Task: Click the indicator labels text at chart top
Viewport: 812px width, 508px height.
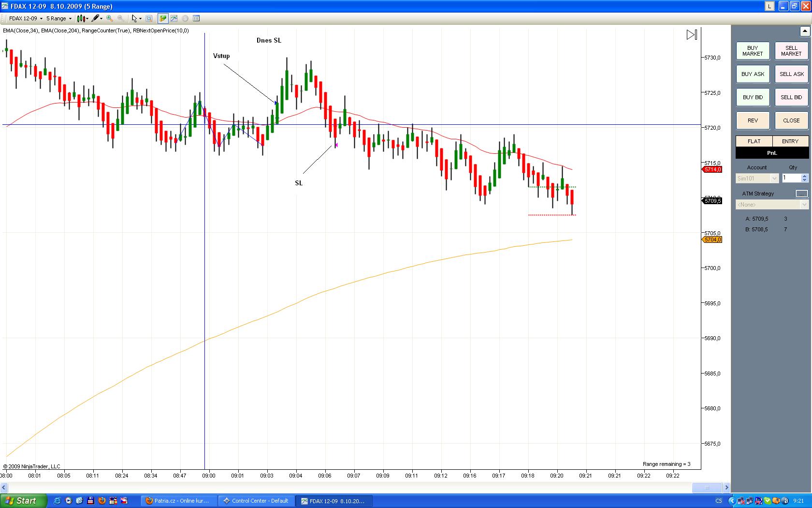Action: coord(96,30)
